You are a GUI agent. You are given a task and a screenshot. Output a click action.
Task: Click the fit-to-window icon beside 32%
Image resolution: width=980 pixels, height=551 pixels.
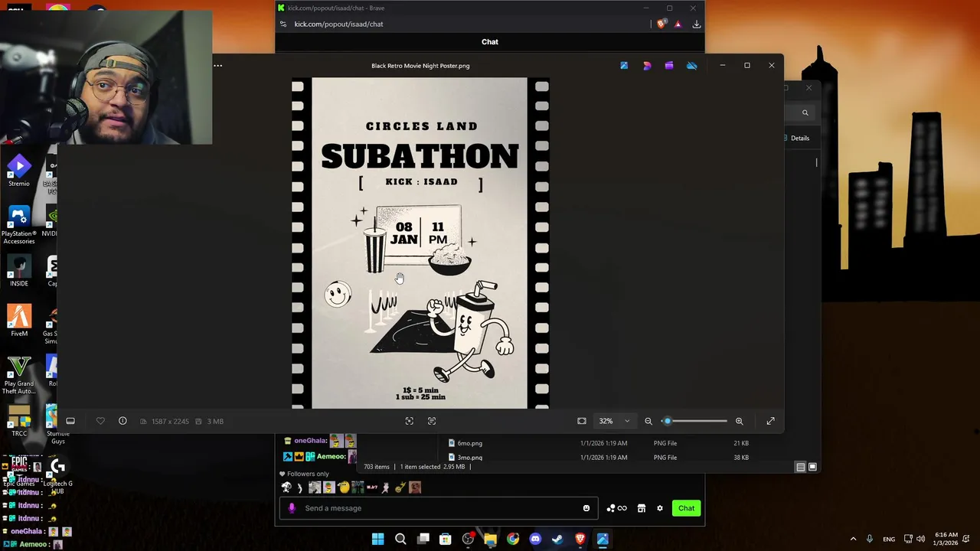582,421
